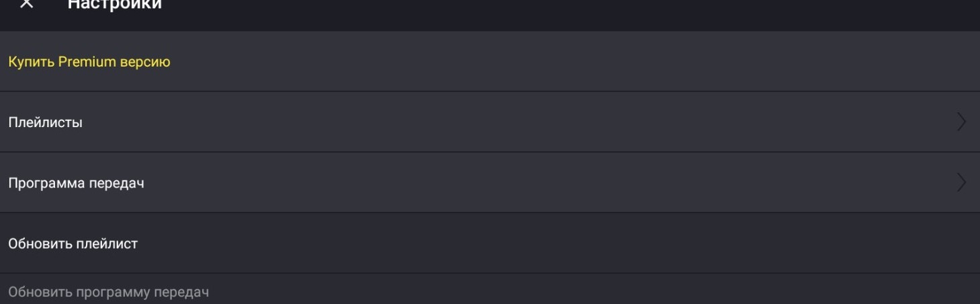Screen dimensions: 980x304
Task: Click the chevron arrow beside Программа передач
Action: click(x=962, y=182)
